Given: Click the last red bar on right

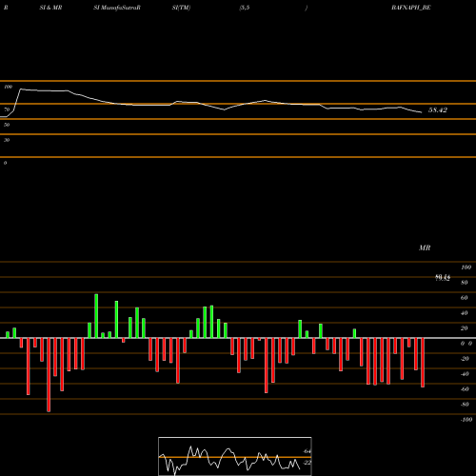Looking at the screenshot, I should [423, 363].
